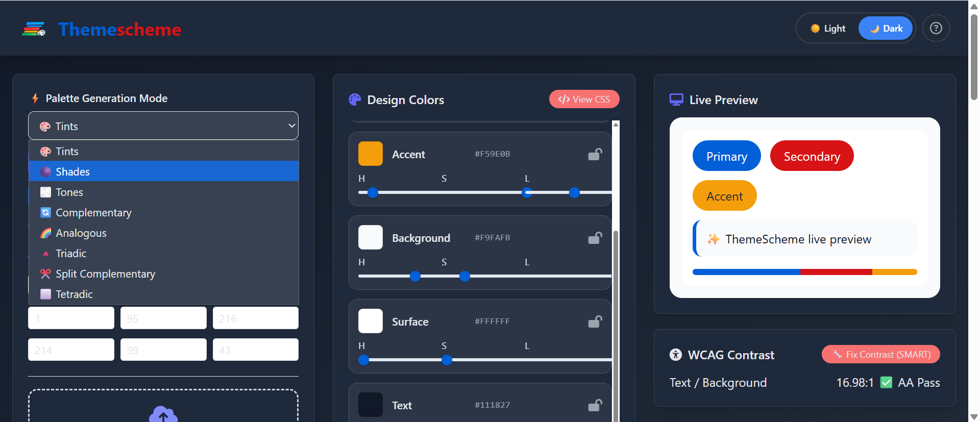Viewport: 980px width, 422px height.
Task: Select Tints option in the list
Action: coord(163,151)
